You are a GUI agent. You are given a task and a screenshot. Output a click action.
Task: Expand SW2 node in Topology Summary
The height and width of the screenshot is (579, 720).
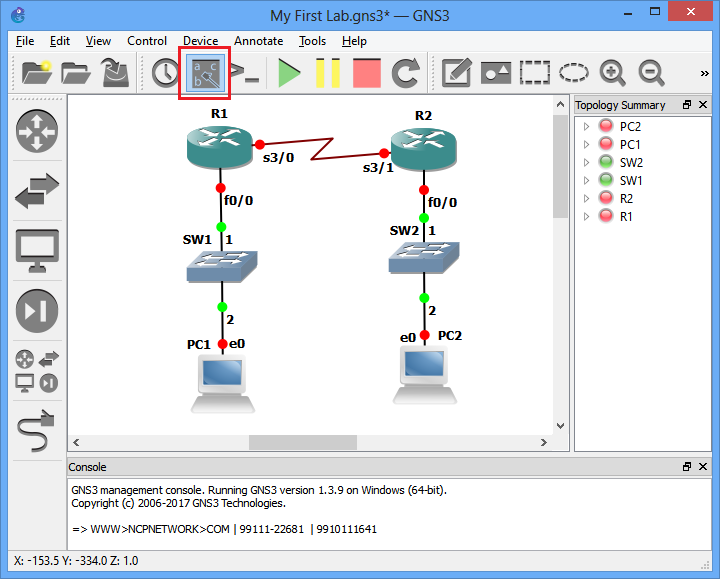pos(587,162)
